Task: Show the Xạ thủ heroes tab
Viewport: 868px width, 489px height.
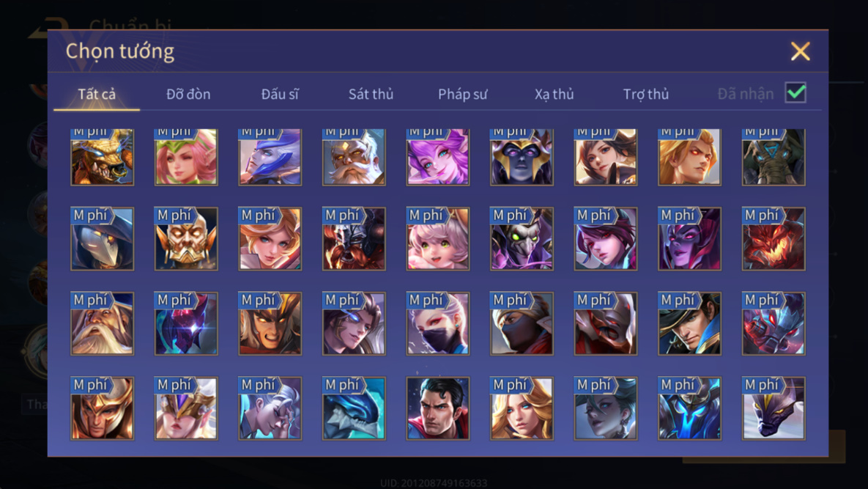Action: point(554,94)
